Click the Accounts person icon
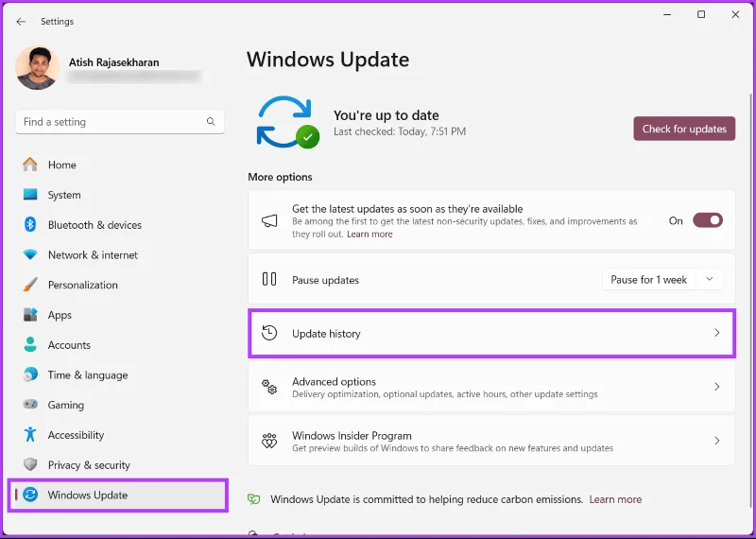756x539 pixels. (x=30, y=344)
